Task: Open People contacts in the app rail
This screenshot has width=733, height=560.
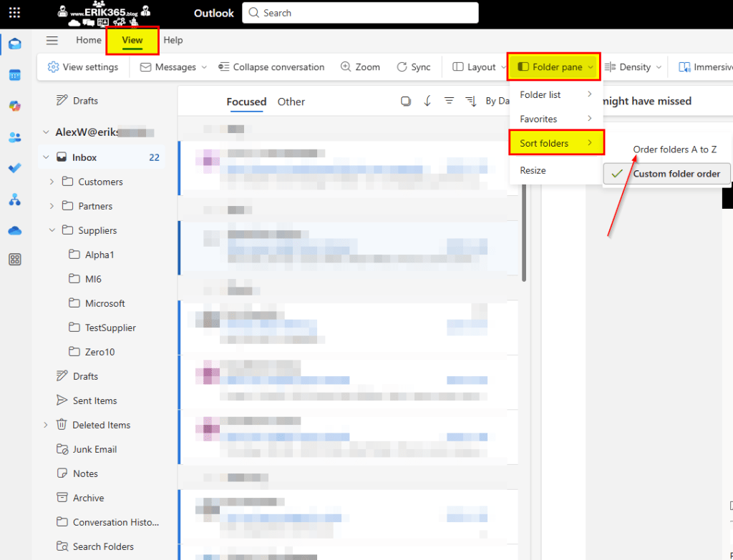Action: pyautogui.click(x=14, y=137)
